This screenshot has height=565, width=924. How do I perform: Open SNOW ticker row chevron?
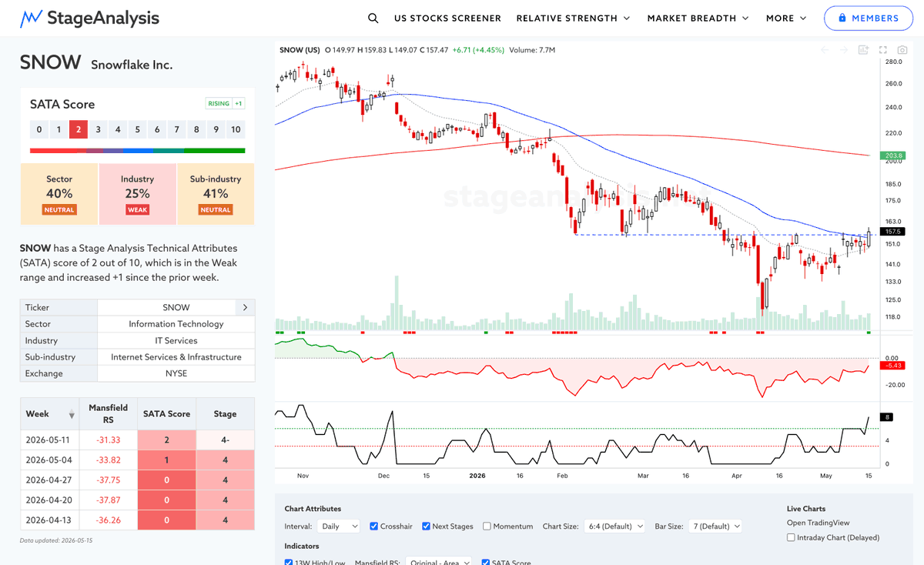coord(245,307)
